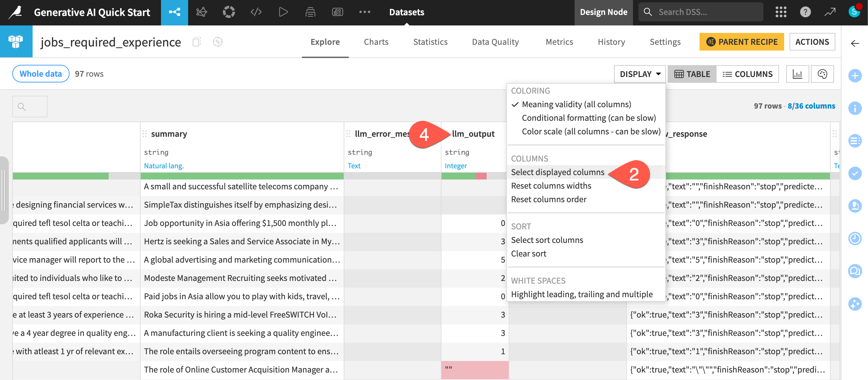Viewport: 868px width, 380px height.
Task: Click the Code recipes icon
Action: (x=256, y=13)
